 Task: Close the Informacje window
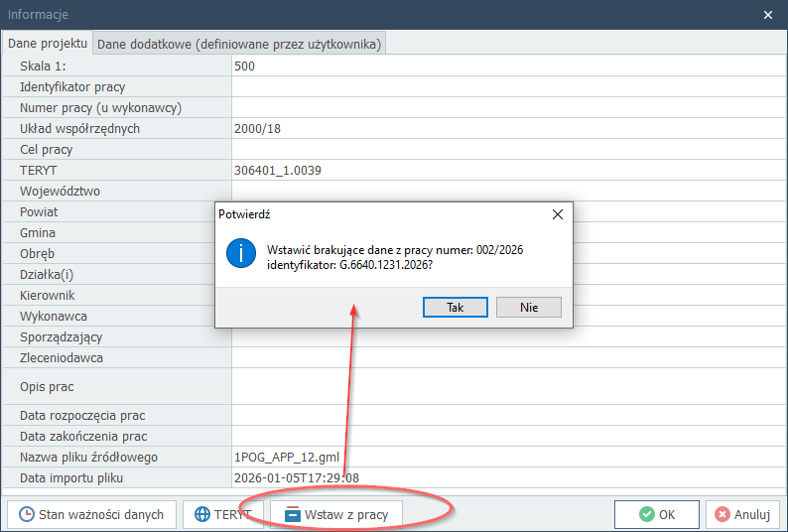click(x=768, y=14)
